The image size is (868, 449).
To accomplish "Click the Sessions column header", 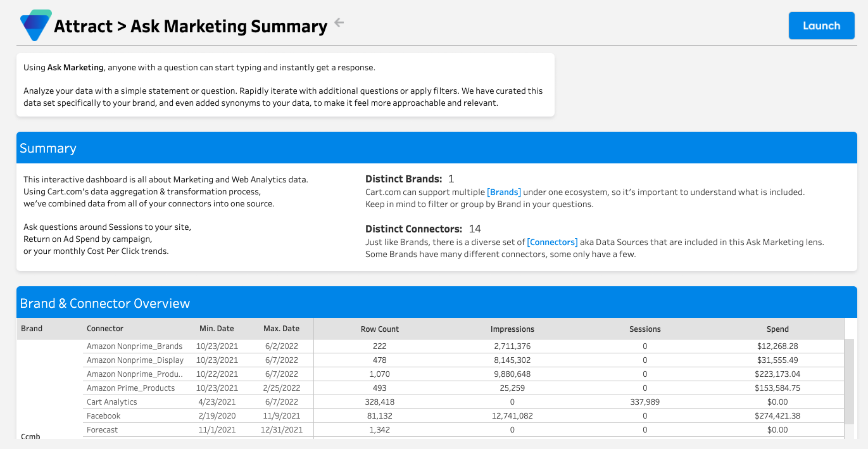I will pos(645,329).
